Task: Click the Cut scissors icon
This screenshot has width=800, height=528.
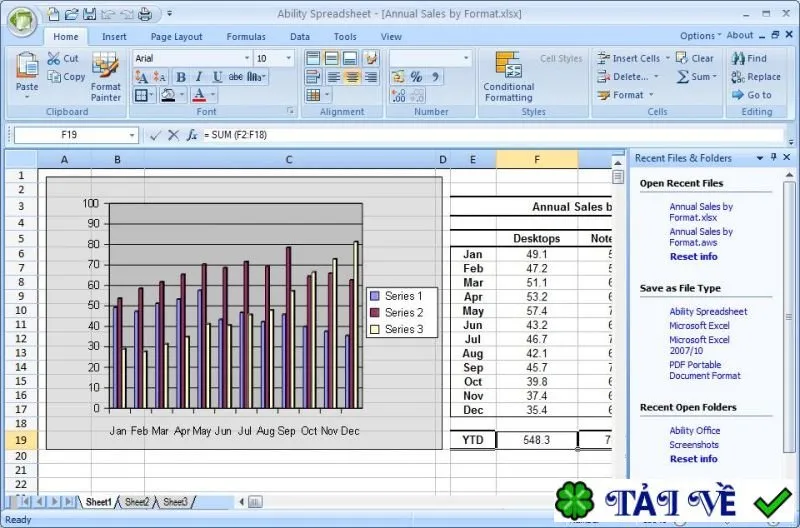Action: (54, 58)
